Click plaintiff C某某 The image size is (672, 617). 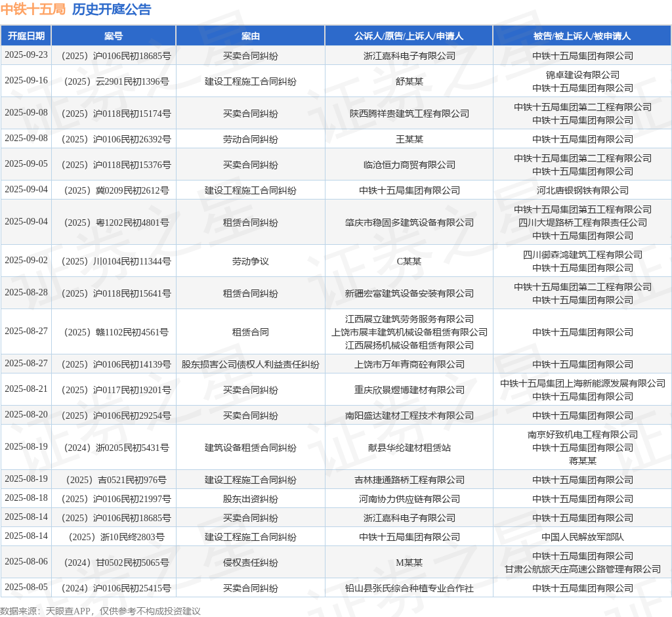(409, 261)
